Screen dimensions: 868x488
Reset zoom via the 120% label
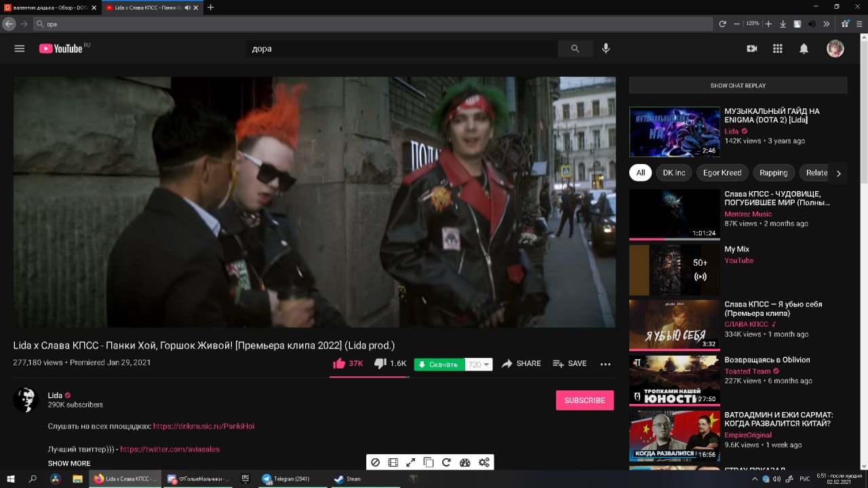point(753,24)
